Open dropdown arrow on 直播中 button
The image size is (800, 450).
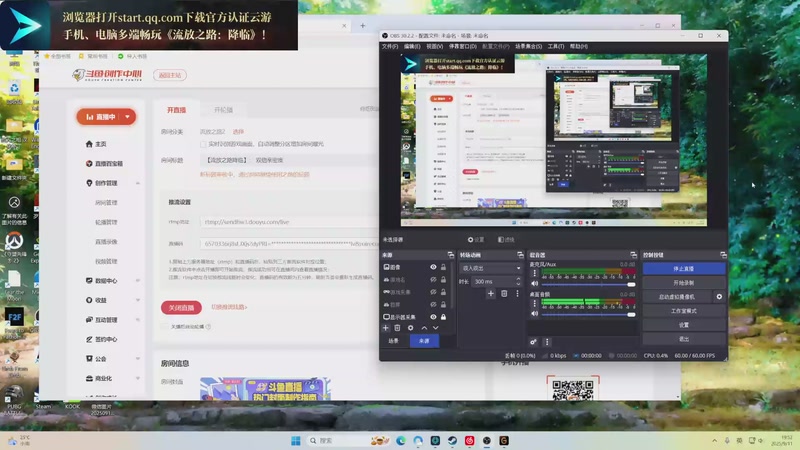click(x=127, y=117)
